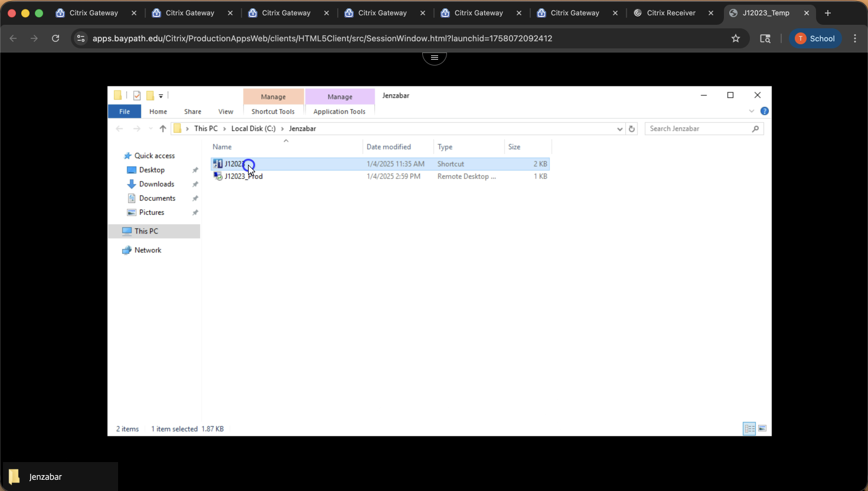Click the Citrix toolbar handle at top
The width and height of the screenshot is (868, 491).
[x=434, y=57]
